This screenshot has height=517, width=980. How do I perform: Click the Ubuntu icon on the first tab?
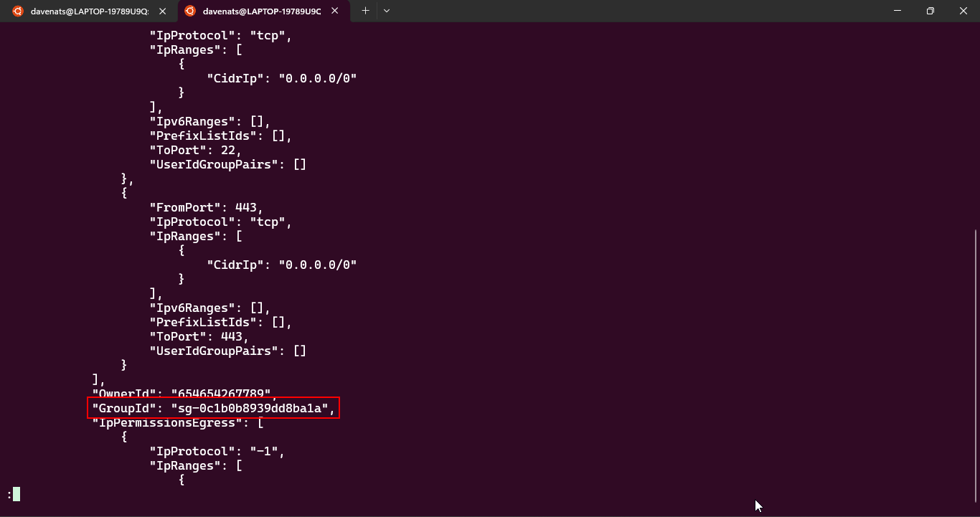pyautogui.click(x=17, y=11)
